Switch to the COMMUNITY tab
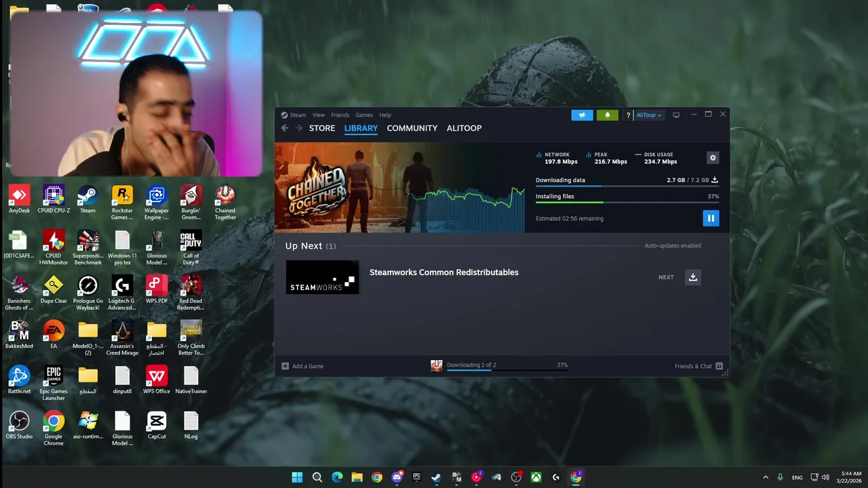The image size is (868, 488). (x=412, y=128)
